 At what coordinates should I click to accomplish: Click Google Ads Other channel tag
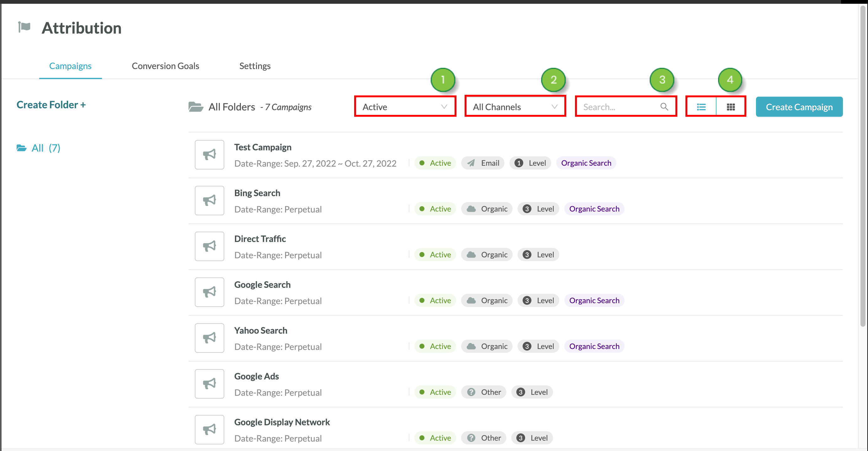(483, 392)
